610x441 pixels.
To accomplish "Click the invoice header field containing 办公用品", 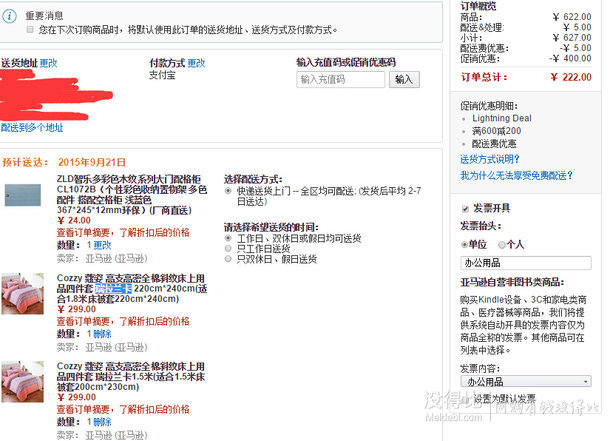I will pyautogui.click(x=526, y=263).
